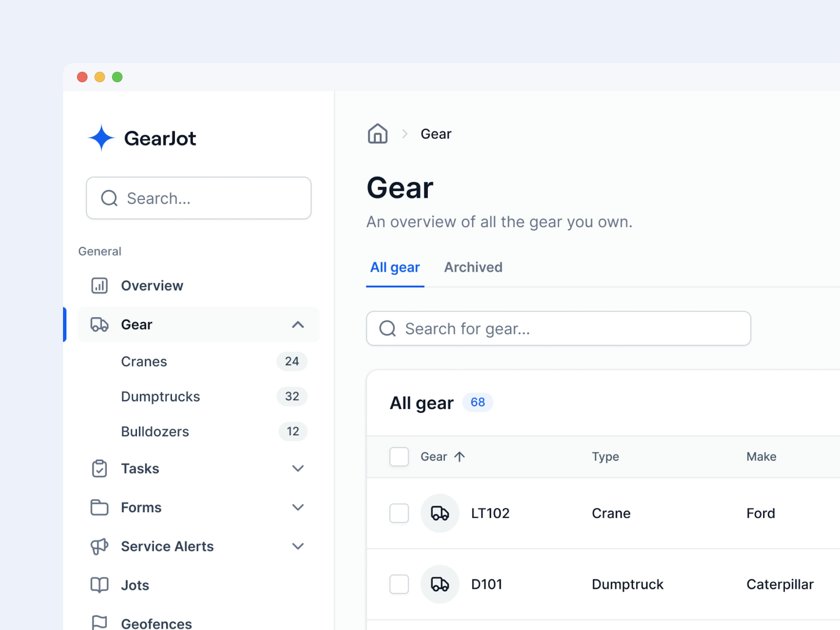Screen dimensions: 840x630
Task: Switch to the All gear tab
Action: pyautogui.click(x=395, y=267)
